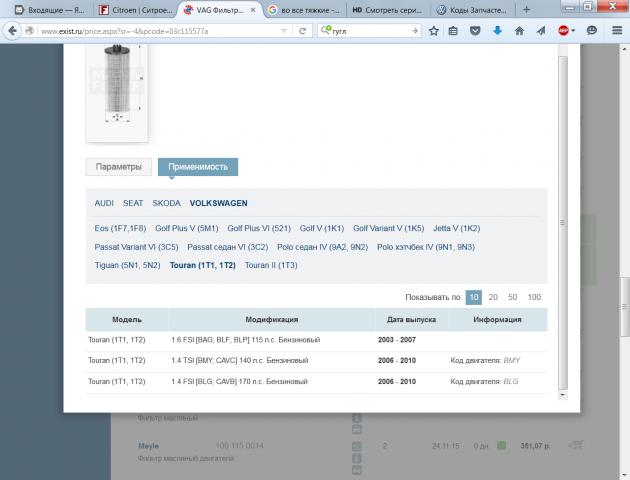
Task: Open the Параметры tab
Action: [119, 167]
